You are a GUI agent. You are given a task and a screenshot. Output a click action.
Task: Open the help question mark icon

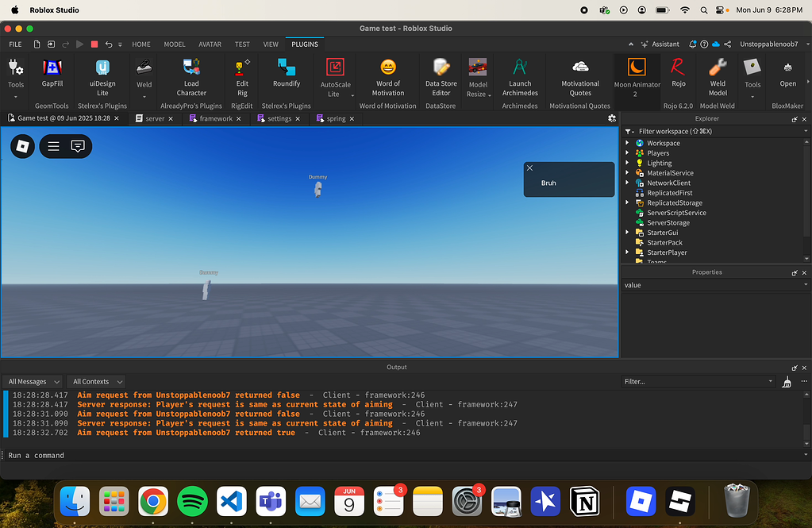pyautogui.click(x=704, y=44)
